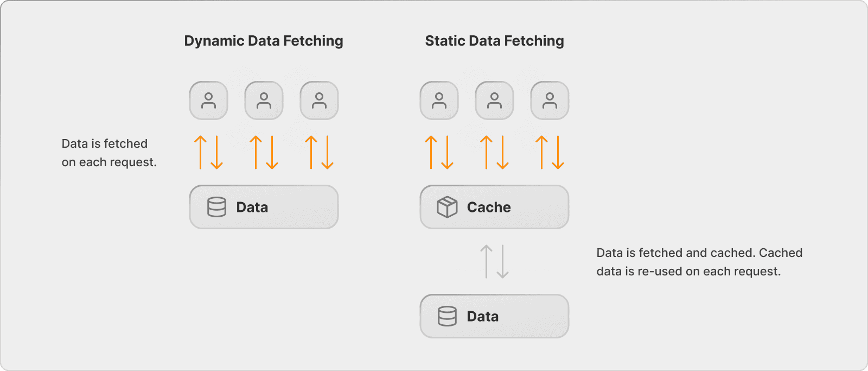Click the database icon in the Data box below Cache
The image size is (868, 371).
click(x=448, y=316)
